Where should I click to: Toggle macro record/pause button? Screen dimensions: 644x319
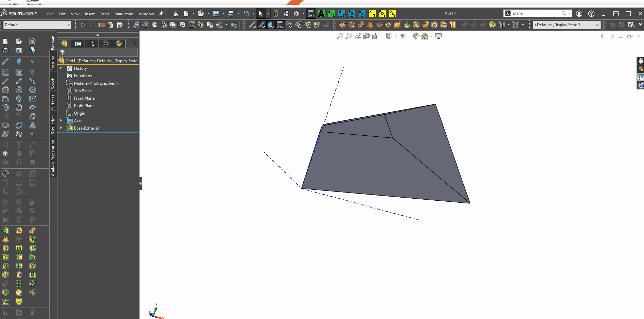click(101, 25)
